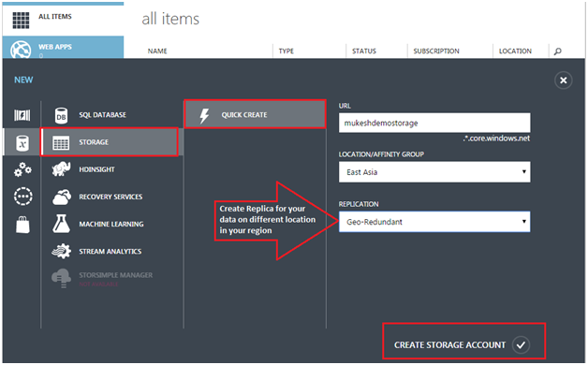
Task: Click the Machine Learning flask icon
Action: pos(61,224)
